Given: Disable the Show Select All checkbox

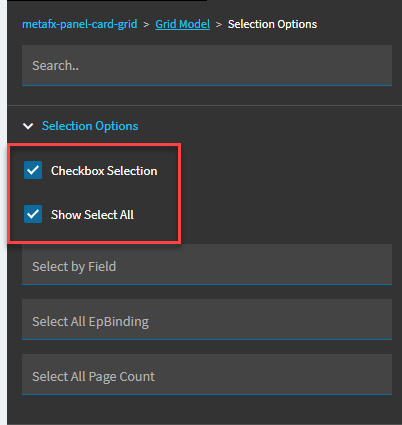Looking at the screenshot, I should (x=33, y=214).
